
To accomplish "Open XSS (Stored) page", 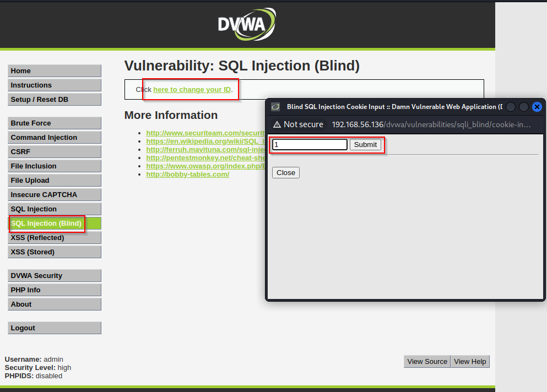I will click(55, 252).
